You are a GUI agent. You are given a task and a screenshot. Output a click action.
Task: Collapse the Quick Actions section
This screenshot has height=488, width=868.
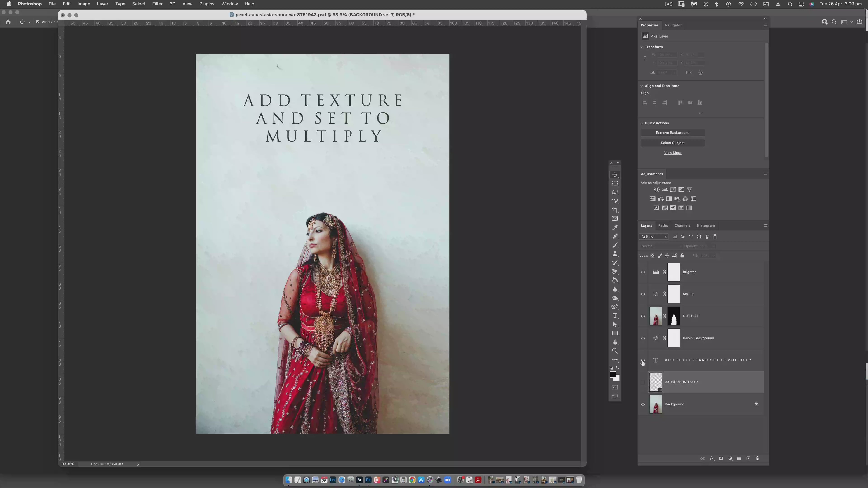pos(642,123)
